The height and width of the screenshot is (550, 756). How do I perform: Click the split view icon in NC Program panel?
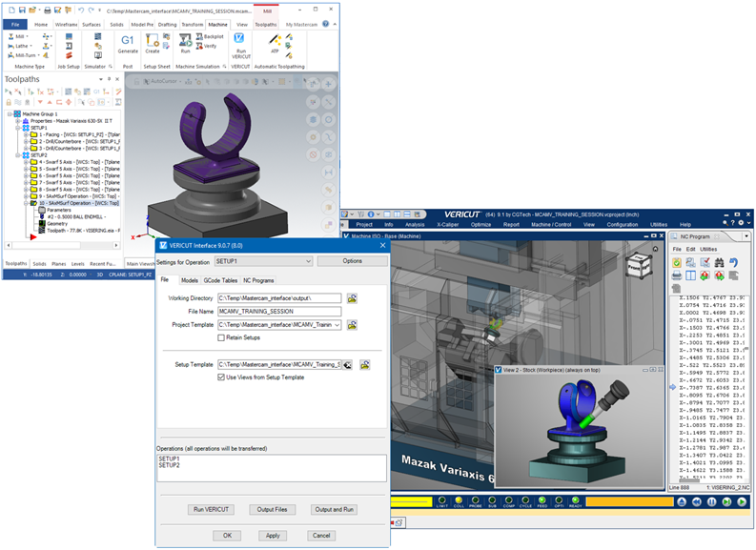[690, 275]
